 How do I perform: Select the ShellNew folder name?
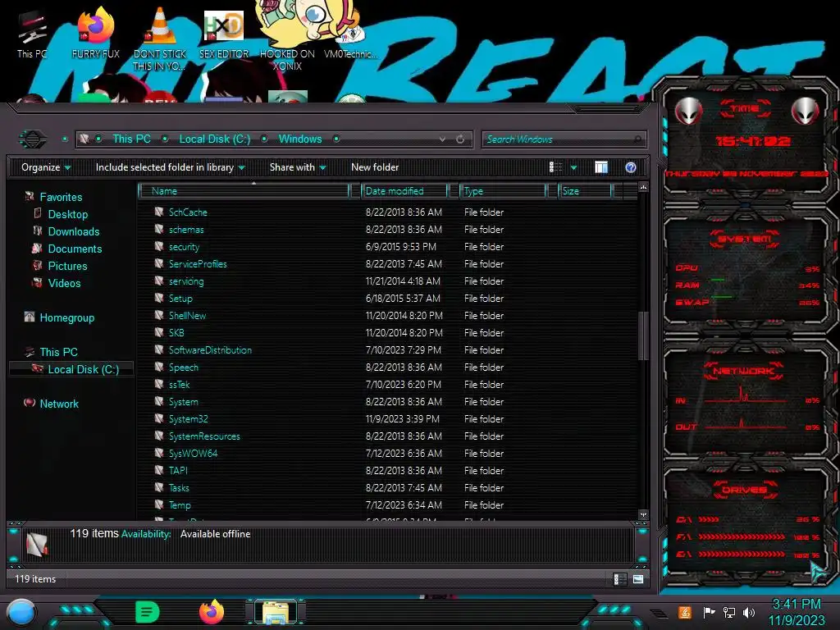[188, 316]
